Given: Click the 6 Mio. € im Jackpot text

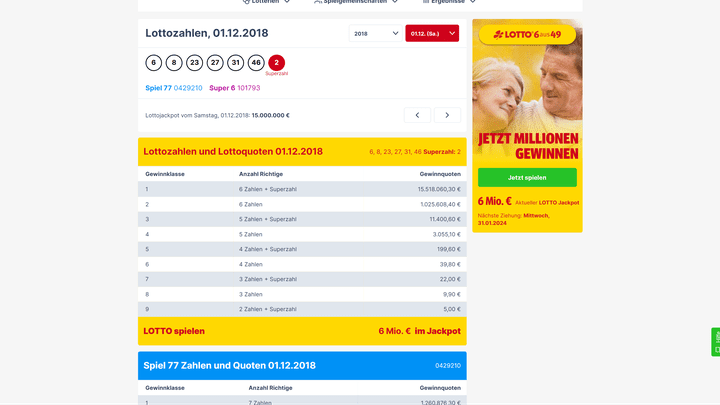Looking at the screenshot, I should [419, 331].
